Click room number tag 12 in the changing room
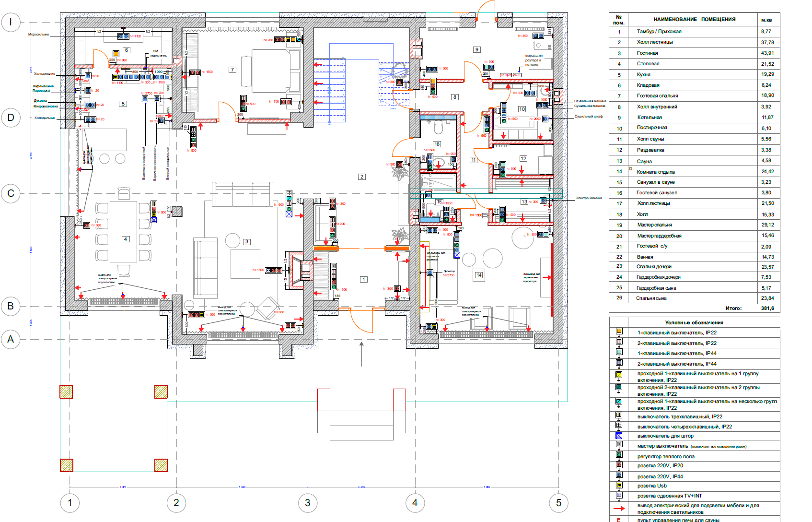The image size is (812, 522). [x=523, y=158]
